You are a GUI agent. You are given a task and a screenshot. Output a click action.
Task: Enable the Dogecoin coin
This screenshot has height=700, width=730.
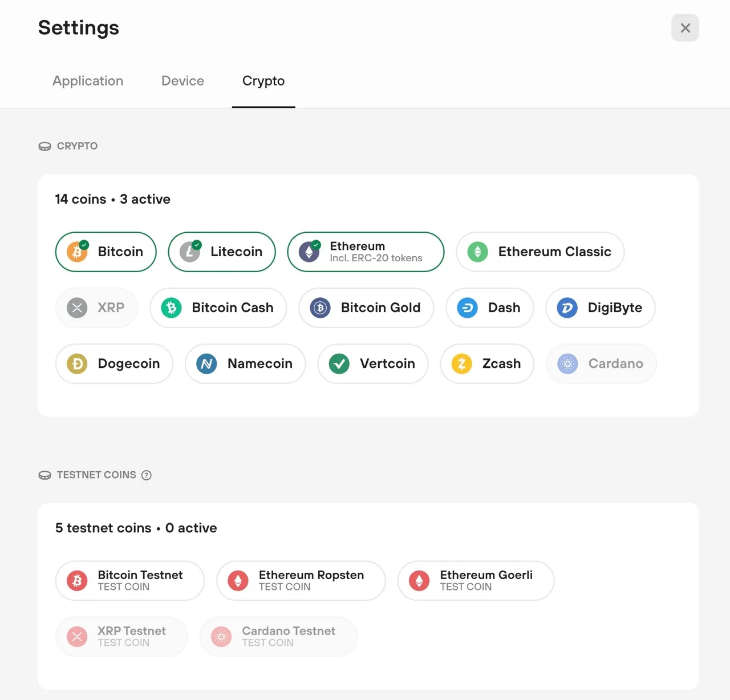(x=114, y=363)
